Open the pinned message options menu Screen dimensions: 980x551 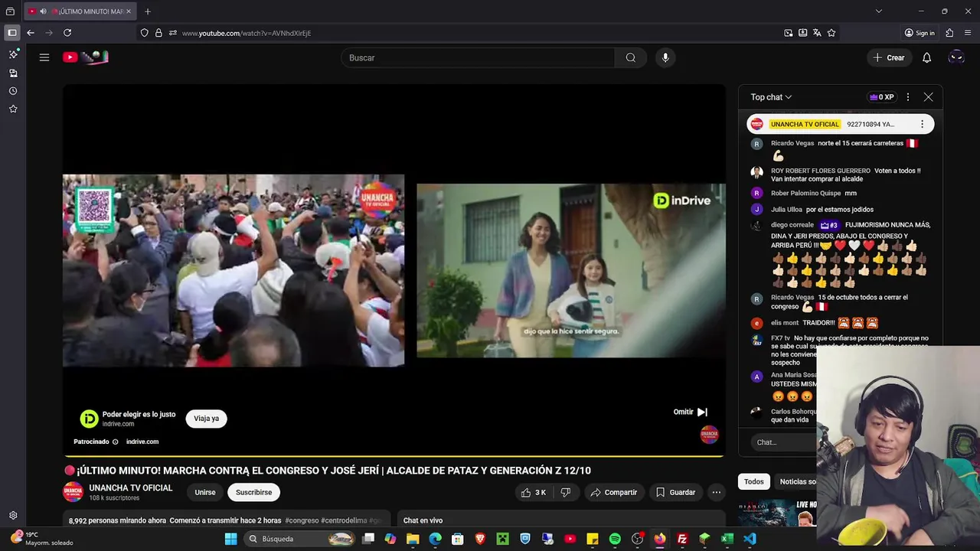point(922,124)
